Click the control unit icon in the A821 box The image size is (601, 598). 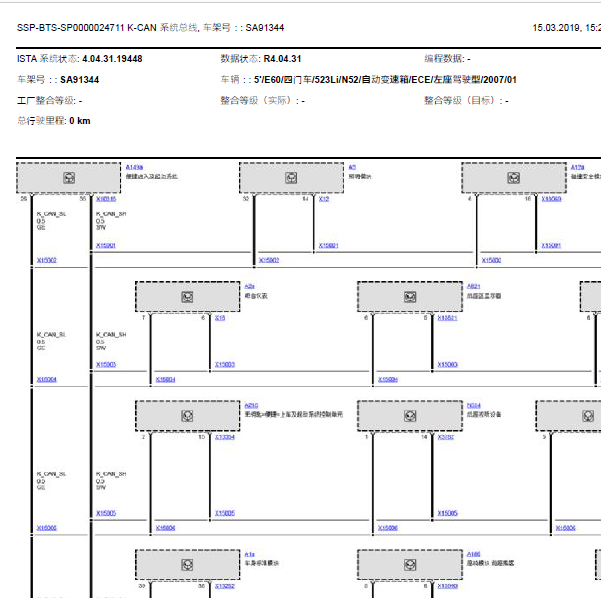410,297
